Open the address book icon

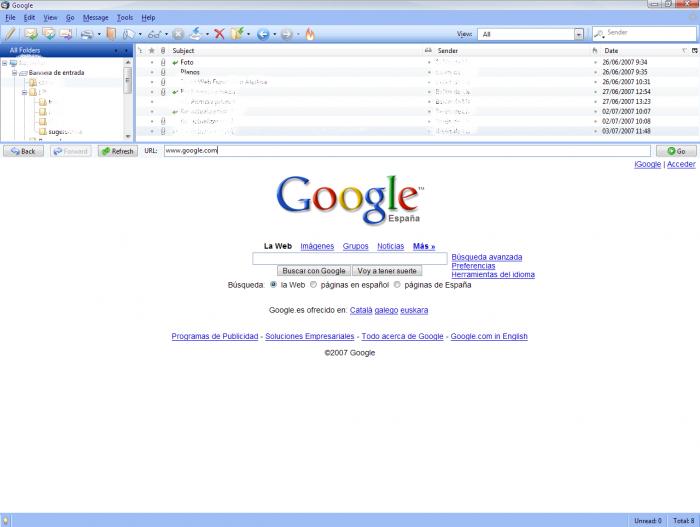pos(111,34)
